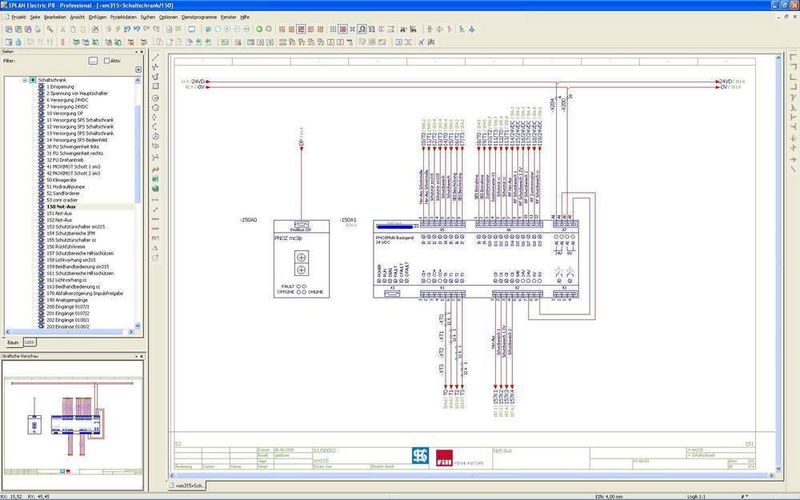
Task: Click the sm315 document tab at bottom
Action: [187, 486]
